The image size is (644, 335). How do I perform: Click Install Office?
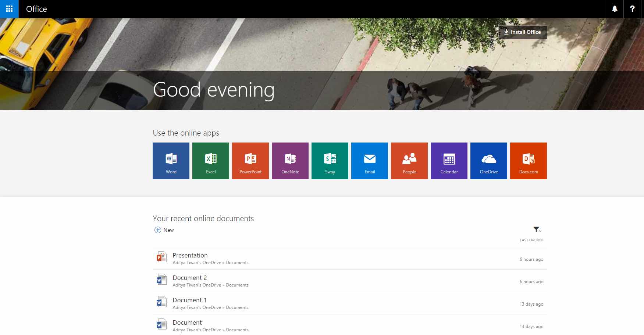click(523, 32)
